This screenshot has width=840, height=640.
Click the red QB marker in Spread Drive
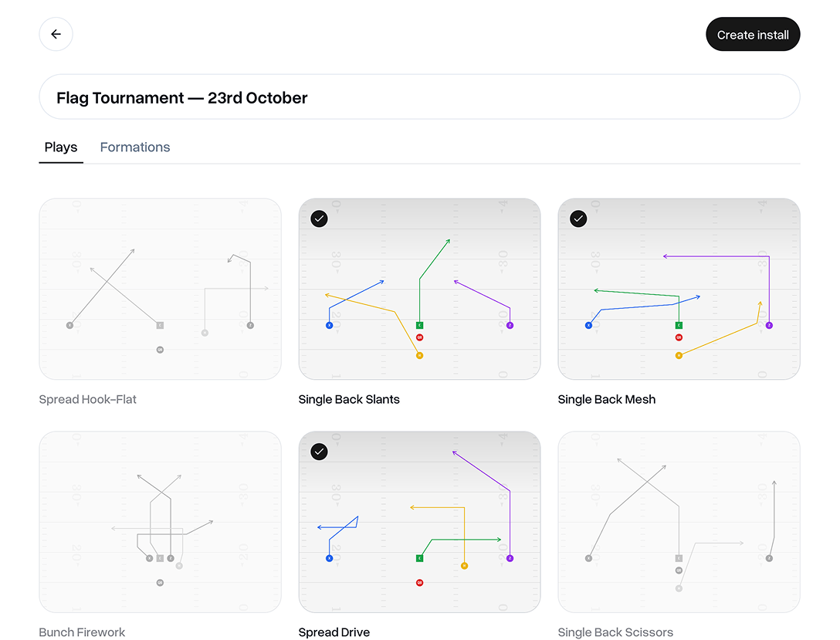pos(419,582)
